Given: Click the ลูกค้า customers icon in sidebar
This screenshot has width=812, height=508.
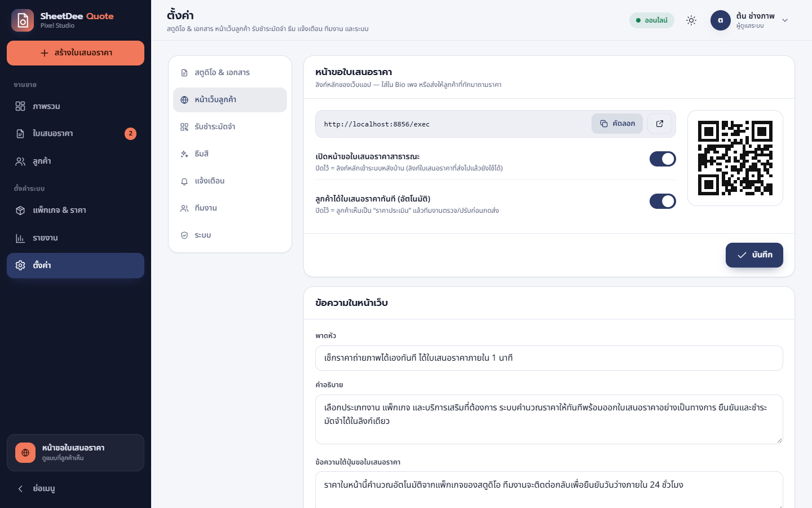Looking at the screenshot, I should click(20, 161).
